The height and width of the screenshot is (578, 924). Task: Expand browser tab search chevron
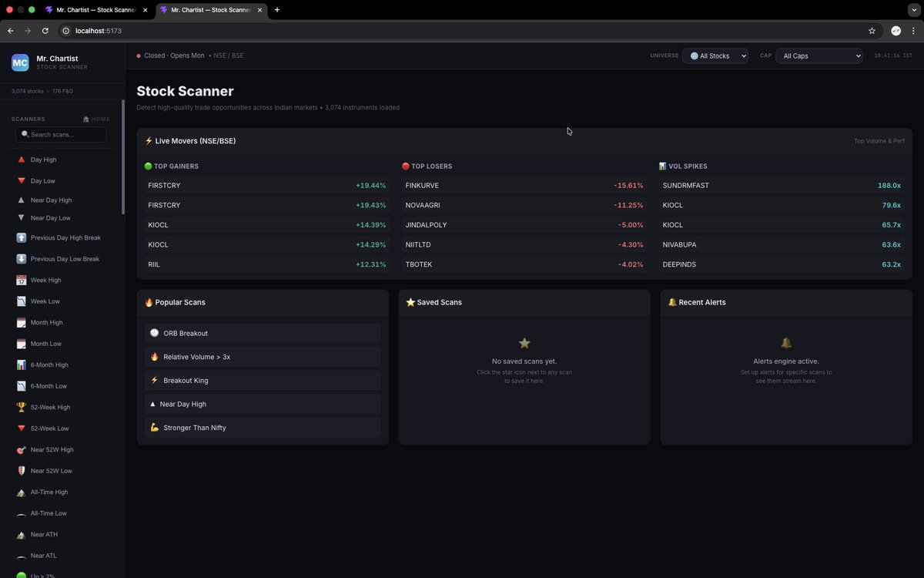tap(914, 10)
